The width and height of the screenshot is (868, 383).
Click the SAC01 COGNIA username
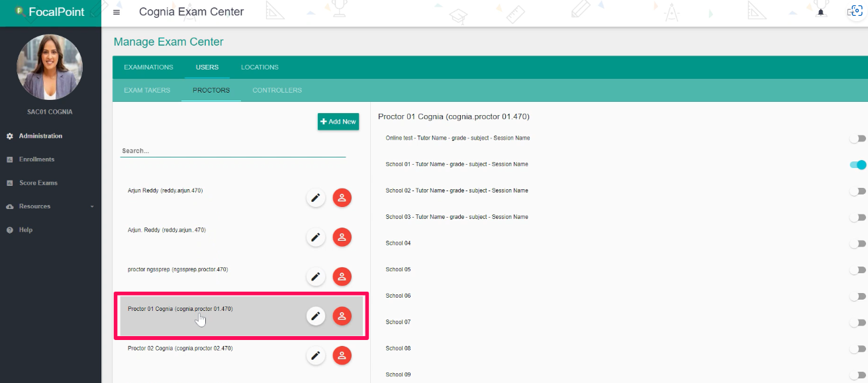pos(50,112)
